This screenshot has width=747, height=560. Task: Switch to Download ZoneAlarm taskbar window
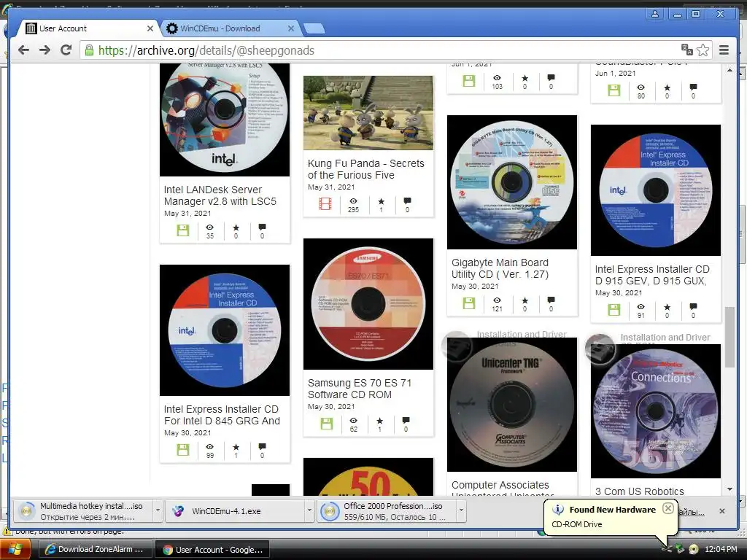[94, 550]
